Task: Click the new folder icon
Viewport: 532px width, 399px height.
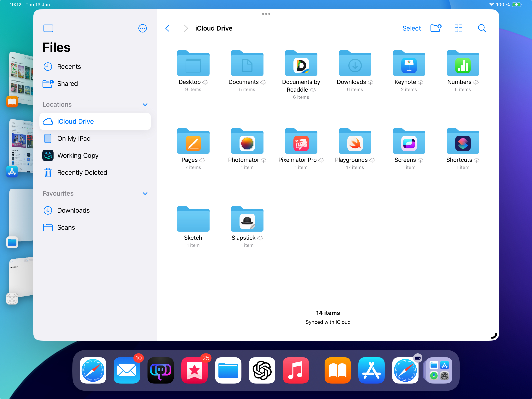Action: (x=436, y=28)
